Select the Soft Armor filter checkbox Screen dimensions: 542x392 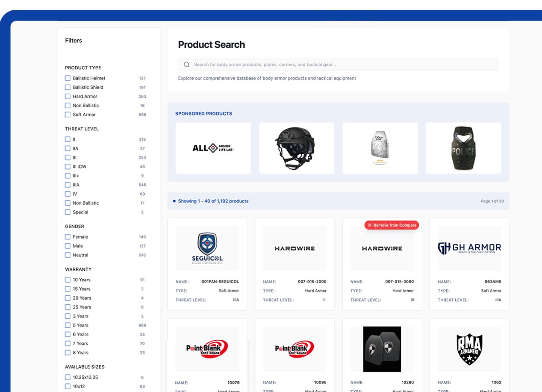tap(68, 115)
